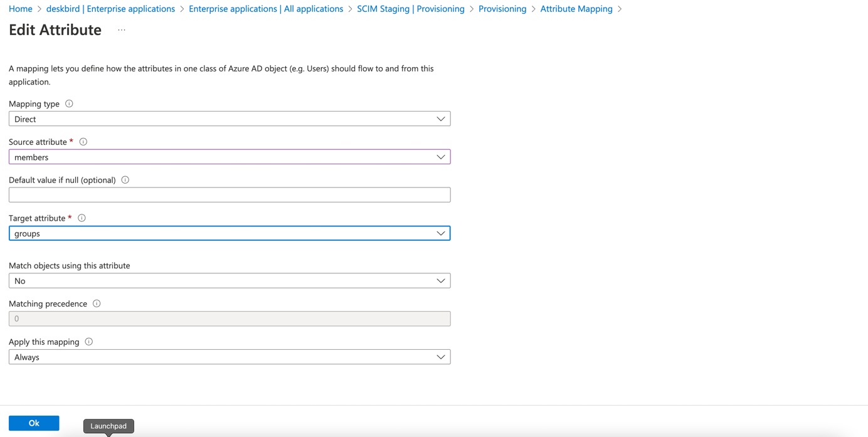
Task: Click info icon beside Apply this mapping
Action: click(89, 342)
